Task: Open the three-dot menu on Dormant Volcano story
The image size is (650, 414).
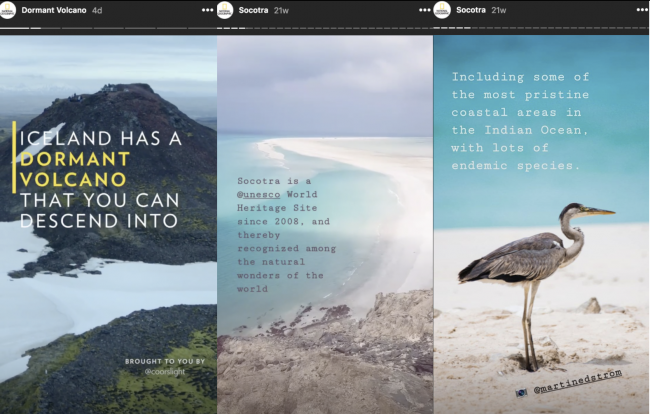Action: [207, 10]
